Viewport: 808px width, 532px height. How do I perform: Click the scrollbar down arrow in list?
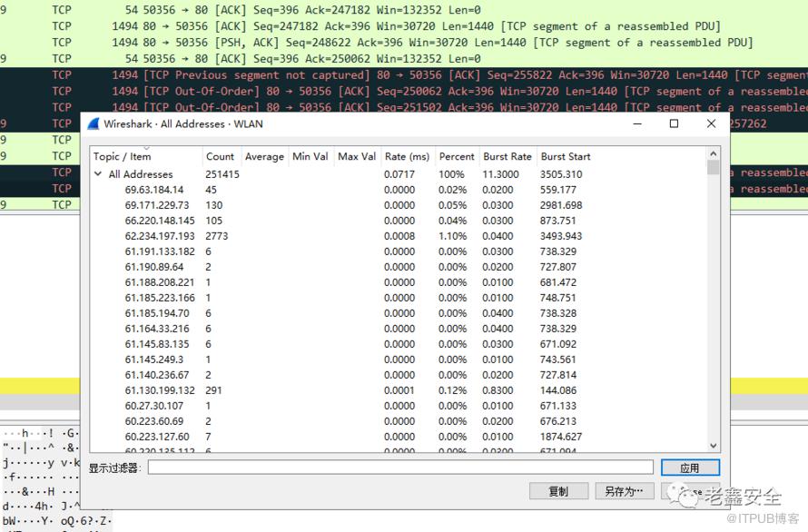tap(714, 446)
